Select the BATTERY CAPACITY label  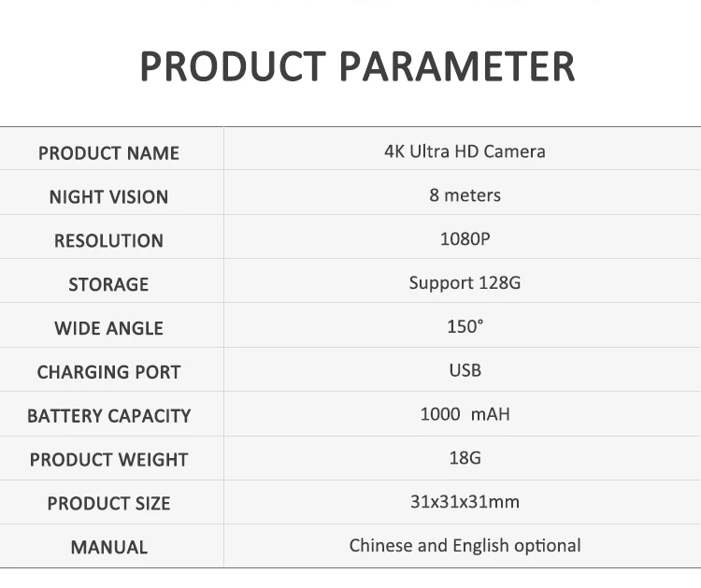pyautogui.click(x=108, y=416)
